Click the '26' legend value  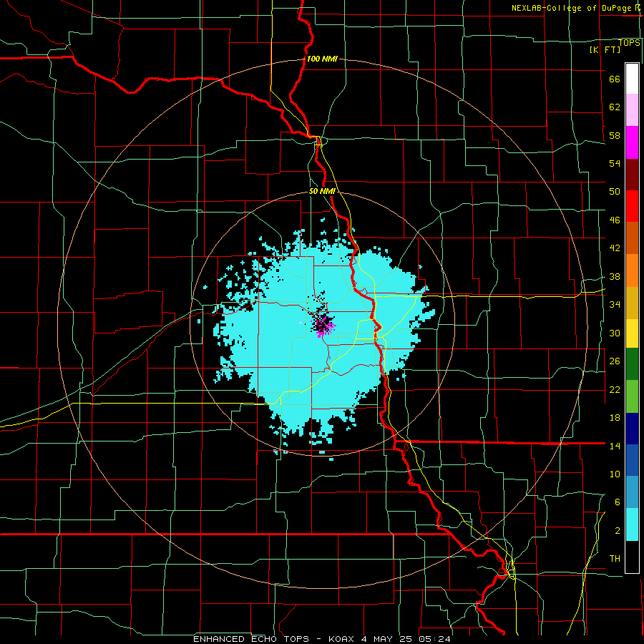(x=615, y=361)
